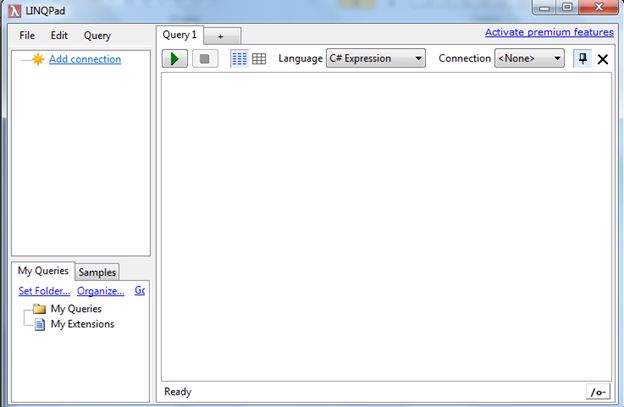Open the Edit menu
Screen dimensions: 624x407
(59, 35)
